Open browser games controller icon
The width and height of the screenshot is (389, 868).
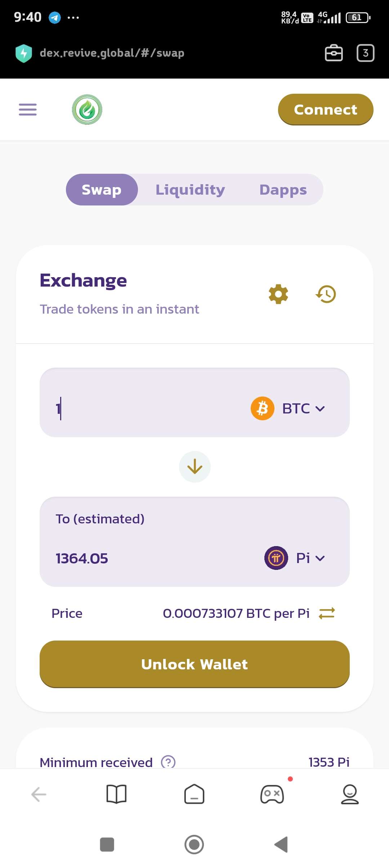[x=272, y=794]
